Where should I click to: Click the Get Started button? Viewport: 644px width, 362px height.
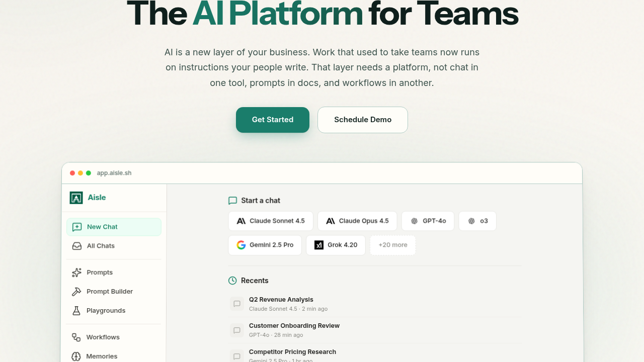click(273, 120)
